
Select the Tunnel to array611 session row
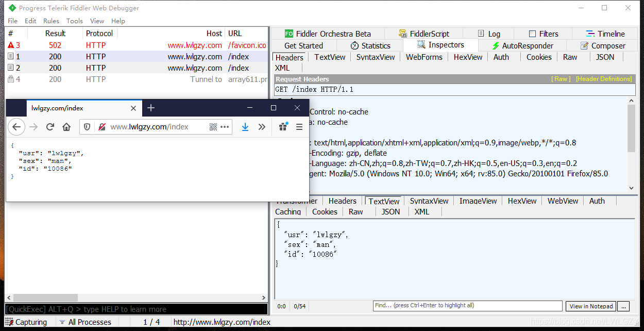137,79
